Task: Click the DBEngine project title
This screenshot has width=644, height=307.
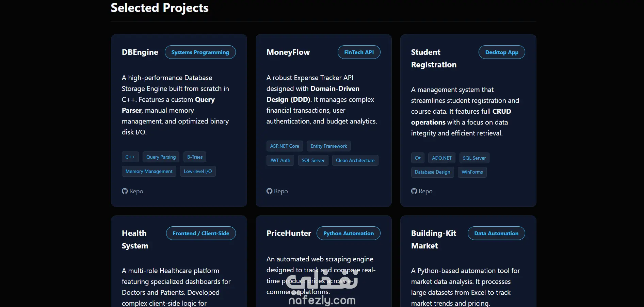Action: [140, 52]
